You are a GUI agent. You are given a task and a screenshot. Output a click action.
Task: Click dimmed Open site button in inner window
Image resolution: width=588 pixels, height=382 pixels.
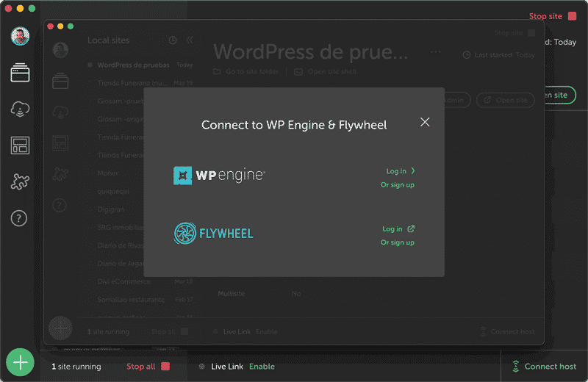[x=506, y=100]
